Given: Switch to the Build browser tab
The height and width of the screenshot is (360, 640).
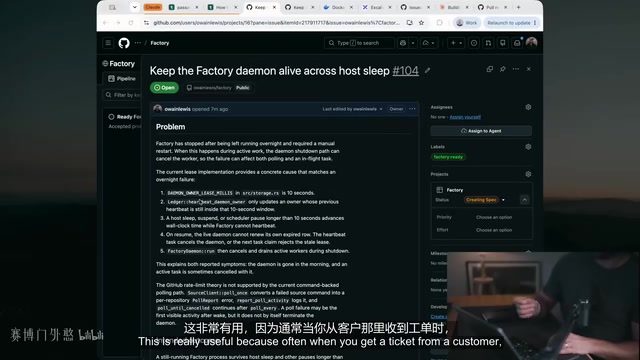Looking at the screenshot, I should tap(453, 7).
